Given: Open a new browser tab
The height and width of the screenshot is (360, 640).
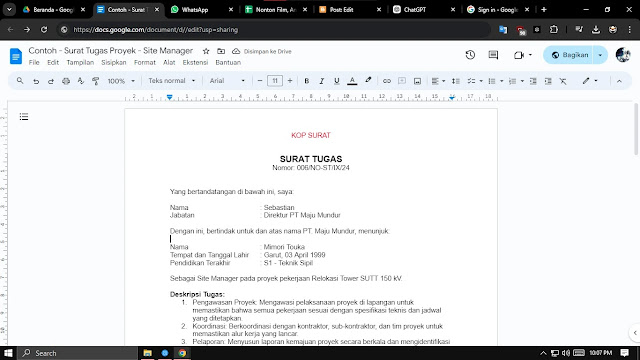Looking at the screenshot, I should click(x=544, y=9).
